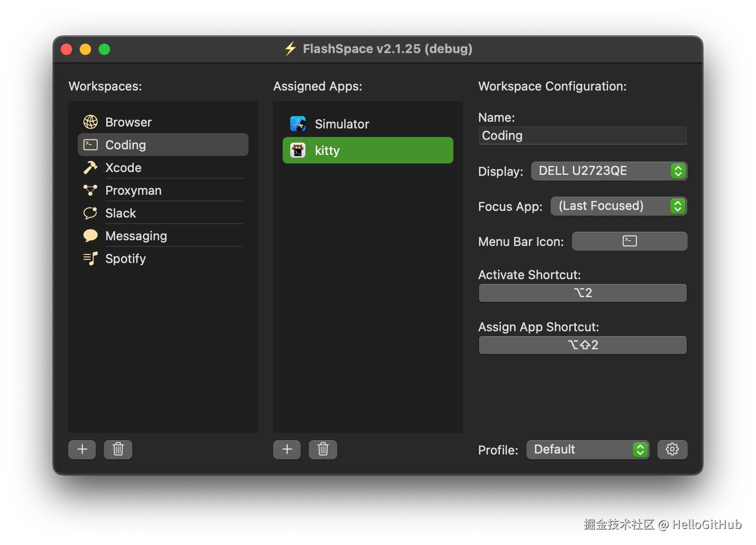Open the Focus App dropdown

tap(619, 206)
